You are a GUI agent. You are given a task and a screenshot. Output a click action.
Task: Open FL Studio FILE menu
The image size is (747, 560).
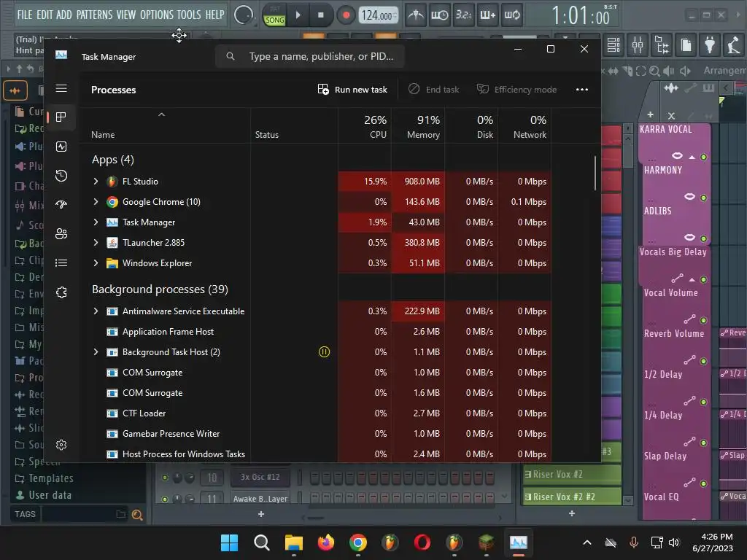point(24,15)
